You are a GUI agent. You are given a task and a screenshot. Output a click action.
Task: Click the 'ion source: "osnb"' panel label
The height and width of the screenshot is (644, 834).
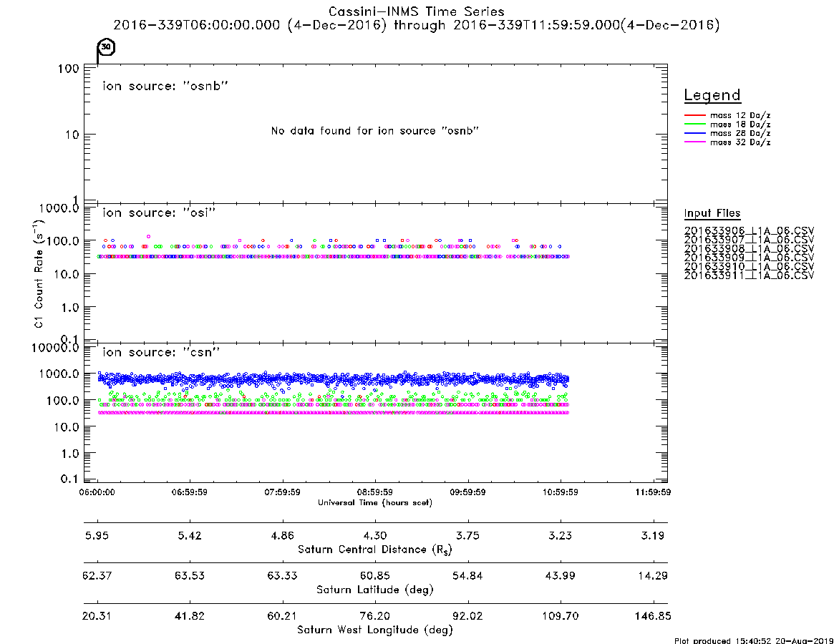(165, 86)
